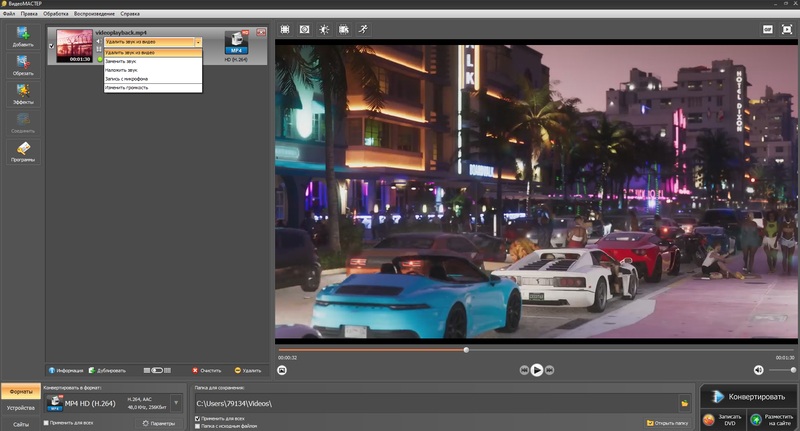Screen dimensions: 800x431
Task: Mute the preview volume speaker icon
Action: 759,370
